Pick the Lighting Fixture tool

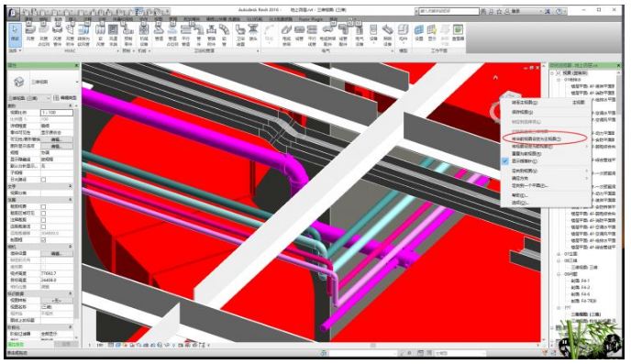pos(387,35)
